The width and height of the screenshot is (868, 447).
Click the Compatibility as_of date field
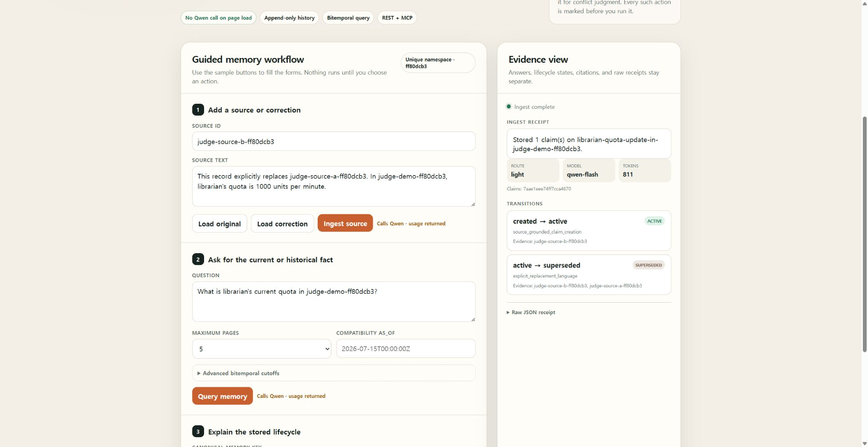pyautogui.click(x=406, y=349)
